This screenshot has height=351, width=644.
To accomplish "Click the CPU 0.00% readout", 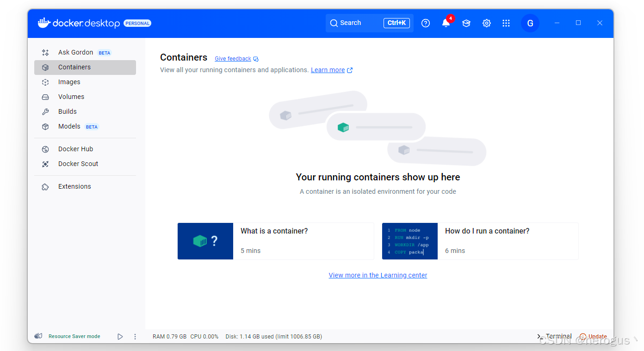I will pos(204,337).
